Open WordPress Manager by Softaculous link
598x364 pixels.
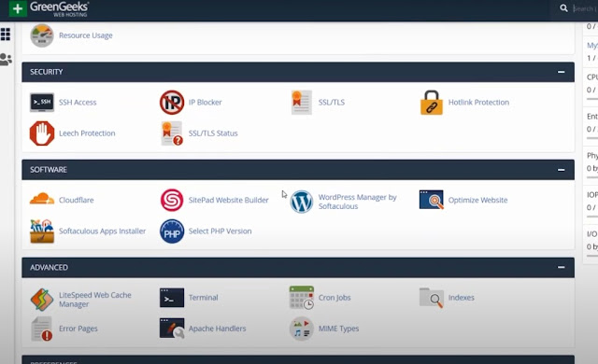tap(357, 202)
